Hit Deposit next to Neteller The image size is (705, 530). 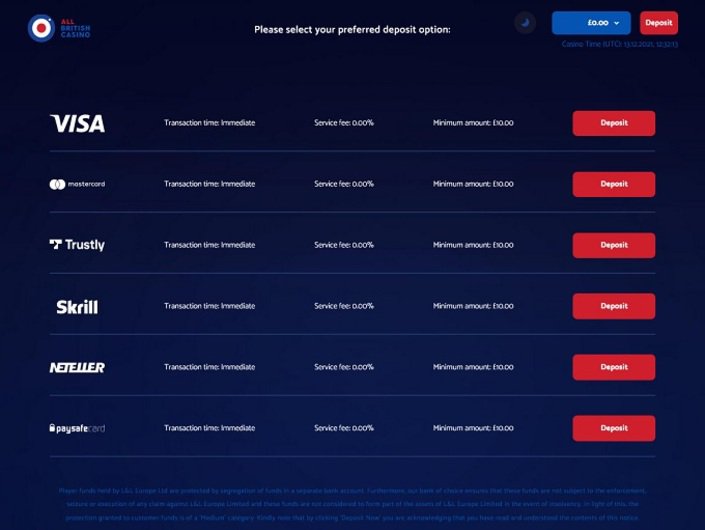tap(613, 367)
